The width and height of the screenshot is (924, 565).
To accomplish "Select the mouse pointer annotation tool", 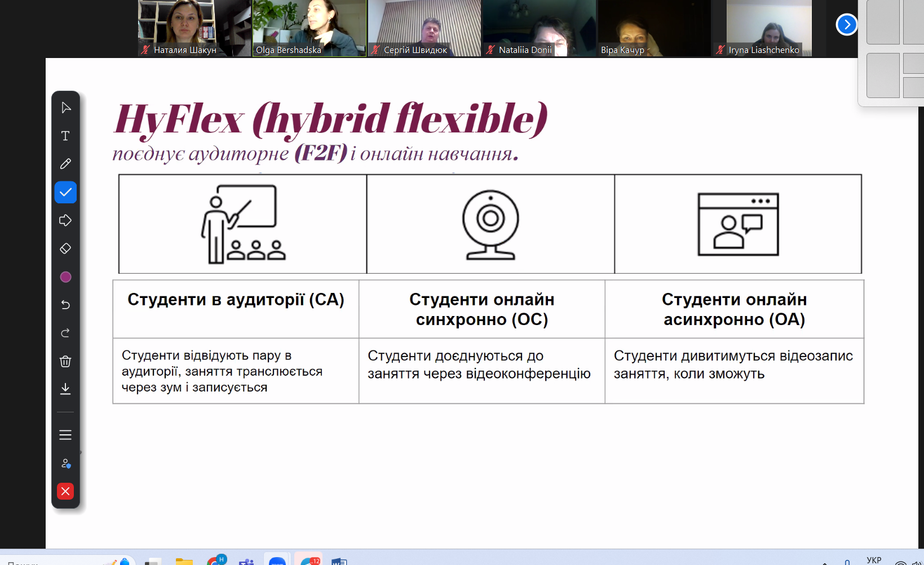I will (x=65, y=108).
